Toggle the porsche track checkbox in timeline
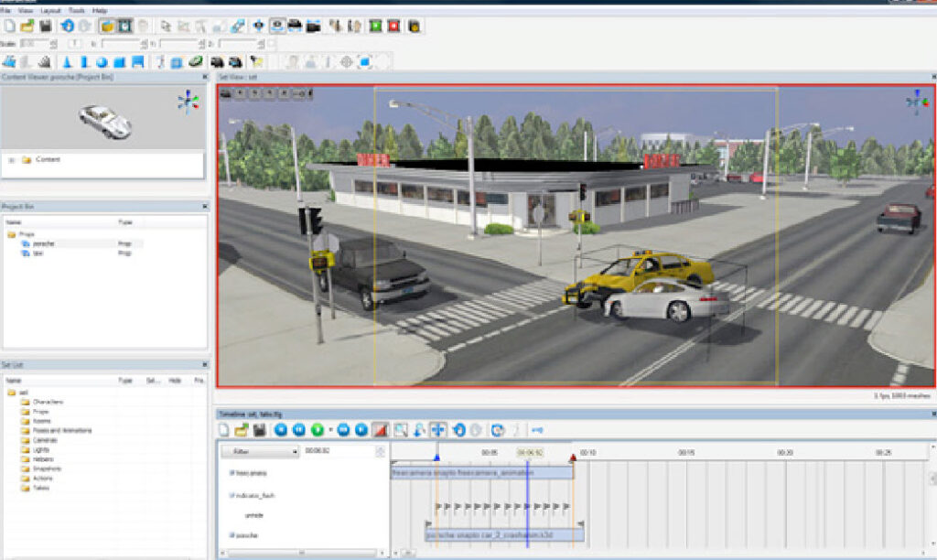Viewport: 937px width, 560px height. coord(232,535)
